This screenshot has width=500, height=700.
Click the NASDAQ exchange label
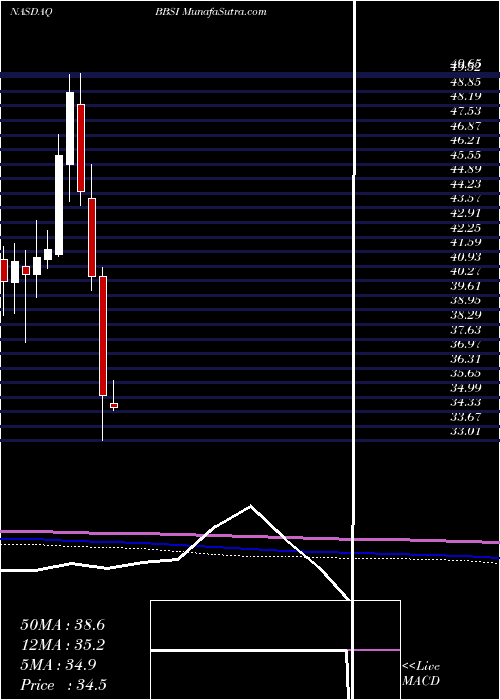coord(32,12)
